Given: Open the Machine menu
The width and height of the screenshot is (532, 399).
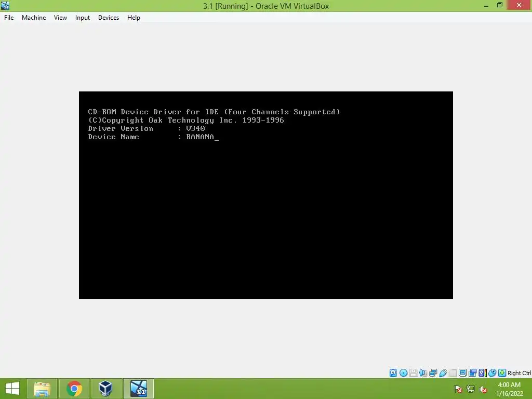Looking at the screenshot, I should pyautogui.click(x=34, y=18).
